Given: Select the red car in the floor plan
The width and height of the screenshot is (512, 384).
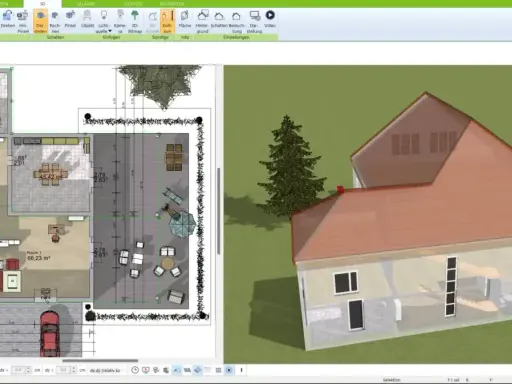Looking at the screenshot, I should (x=50, y=333).
